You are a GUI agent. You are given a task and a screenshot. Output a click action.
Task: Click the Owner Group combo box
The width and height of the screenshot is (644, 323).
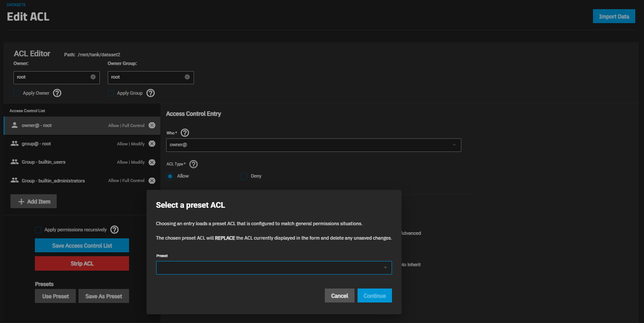pos(146,77)
